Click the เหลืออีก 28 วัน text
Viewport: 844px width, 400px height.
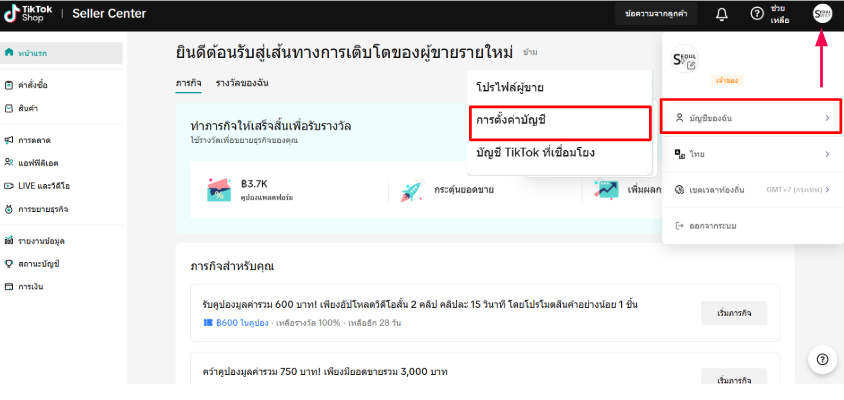pos(374,323)
